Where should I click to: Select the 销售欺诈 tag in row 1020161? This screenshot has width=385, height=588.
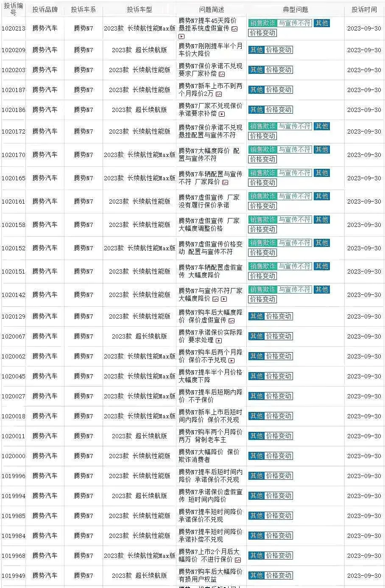[x=263, y=196]
